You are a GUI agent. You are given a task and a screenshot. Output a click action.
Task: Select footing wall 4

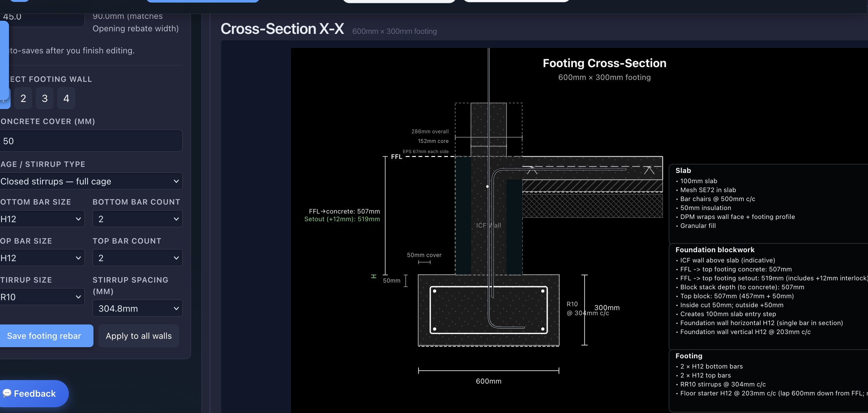pyautogui.click(x=66, y=98)
